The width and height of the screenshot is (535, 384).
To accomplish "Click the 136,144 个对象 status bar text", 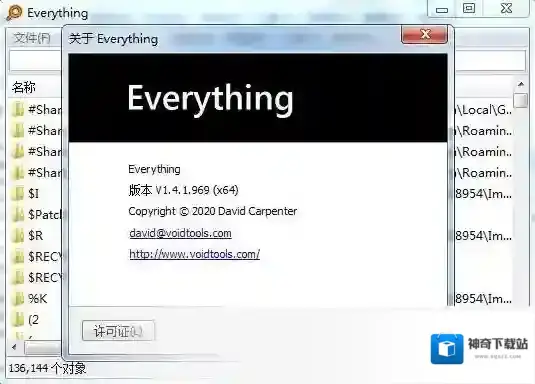I will [47, 368].
